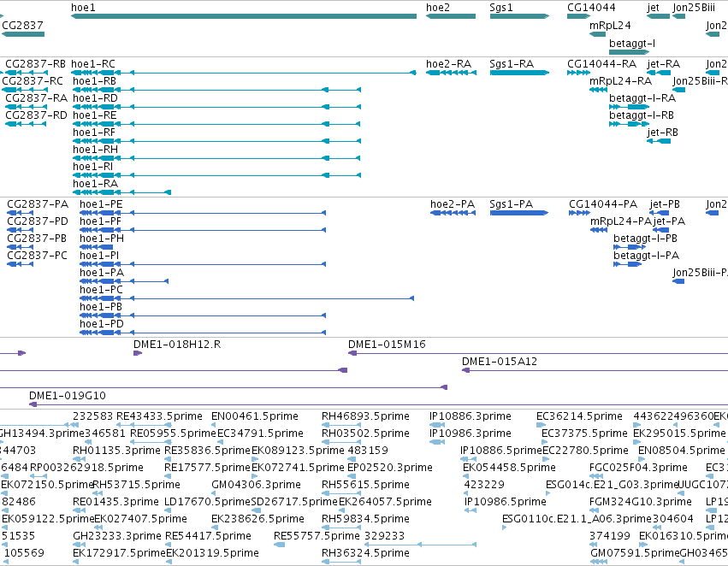The height and width of the screenshot is (566, 728).
Task: Open betaggt-I-RB transcript label
Action: tap(642, 115)
